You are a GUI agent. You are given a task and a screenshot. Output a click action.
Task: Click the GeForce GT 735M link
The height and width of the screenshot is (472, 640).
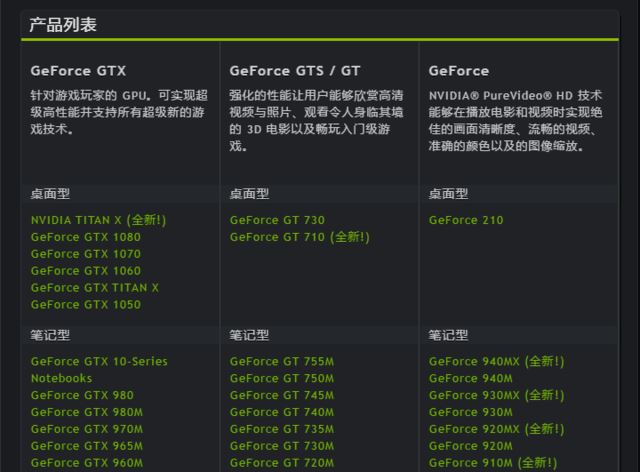point(281,430)
